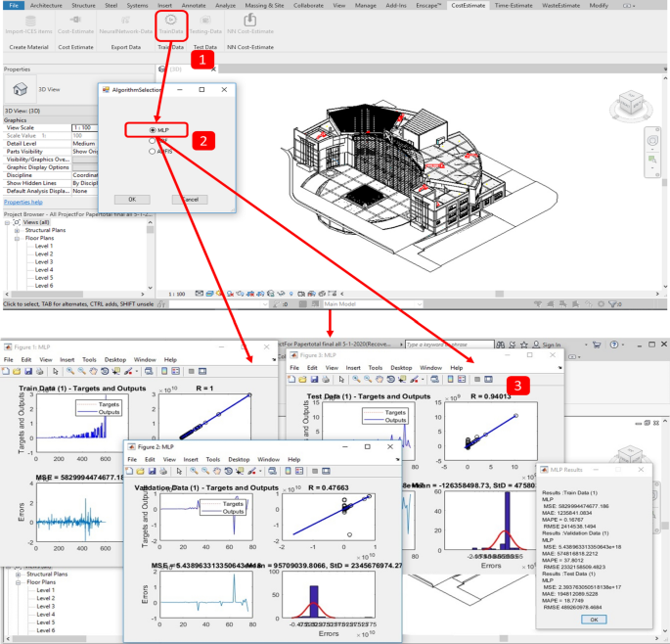Open brush color dropdown arrow in Figure 1 toolbar
The image size is (670, 644).
coord(136,371)
